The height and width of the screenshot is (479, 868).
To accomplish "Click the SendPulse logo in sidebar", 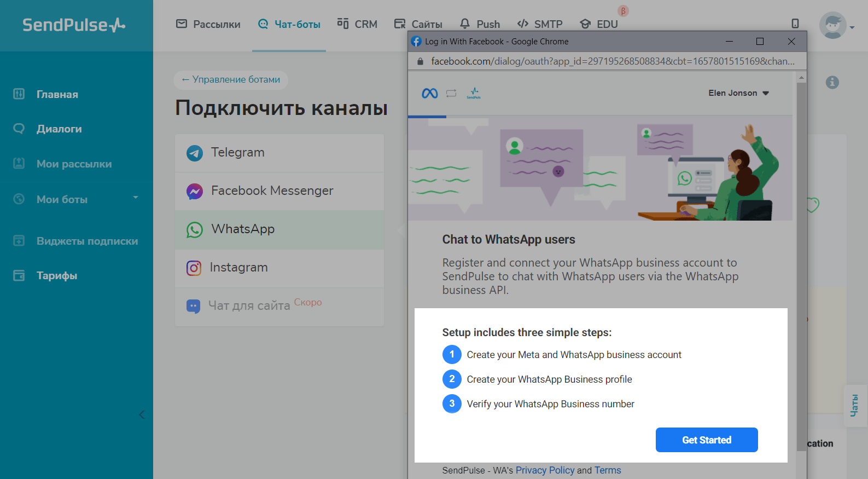I will pyautogui.click(x=74, y=25).
